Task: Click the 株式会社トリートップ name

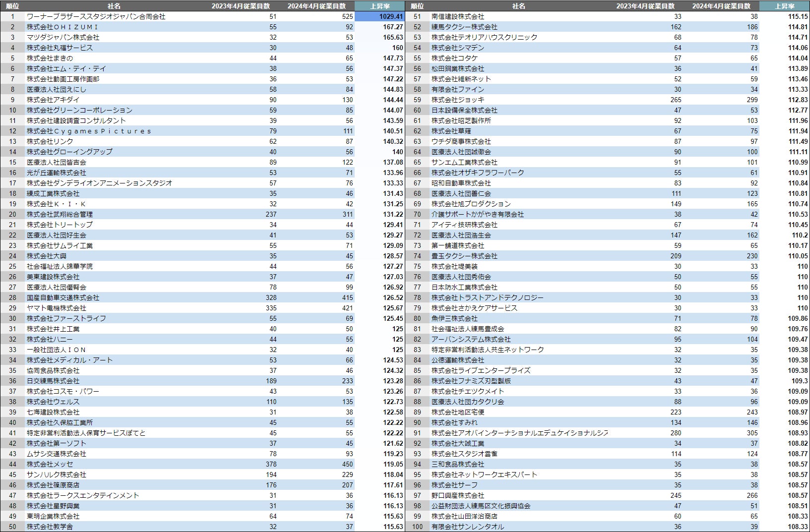Action: 60,225
